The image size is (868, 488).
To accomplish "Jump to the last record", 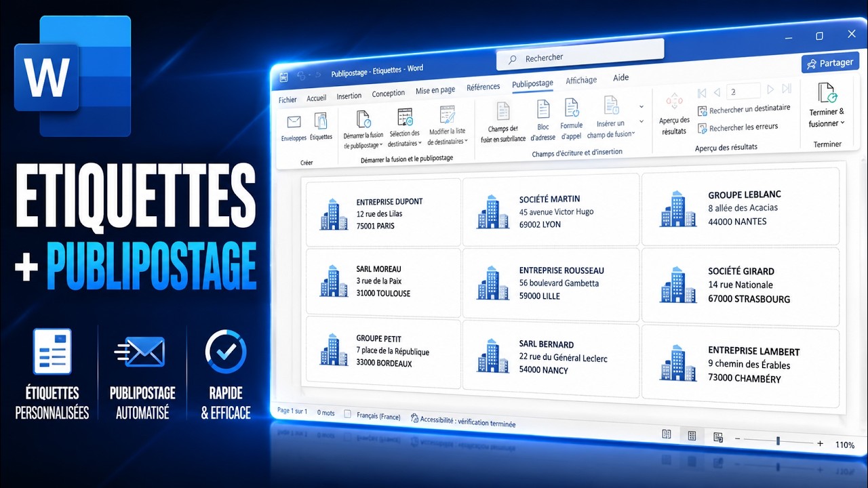I will tap(787, 89).
